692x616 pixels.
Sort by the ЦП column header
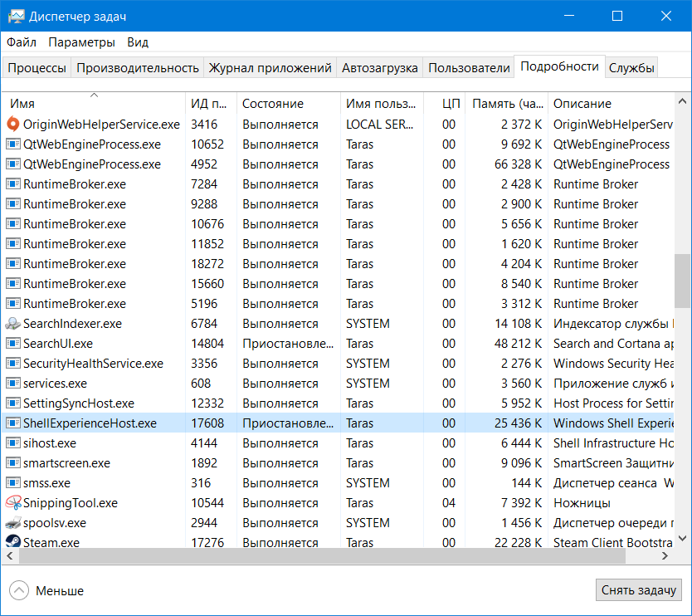(445, 103)
